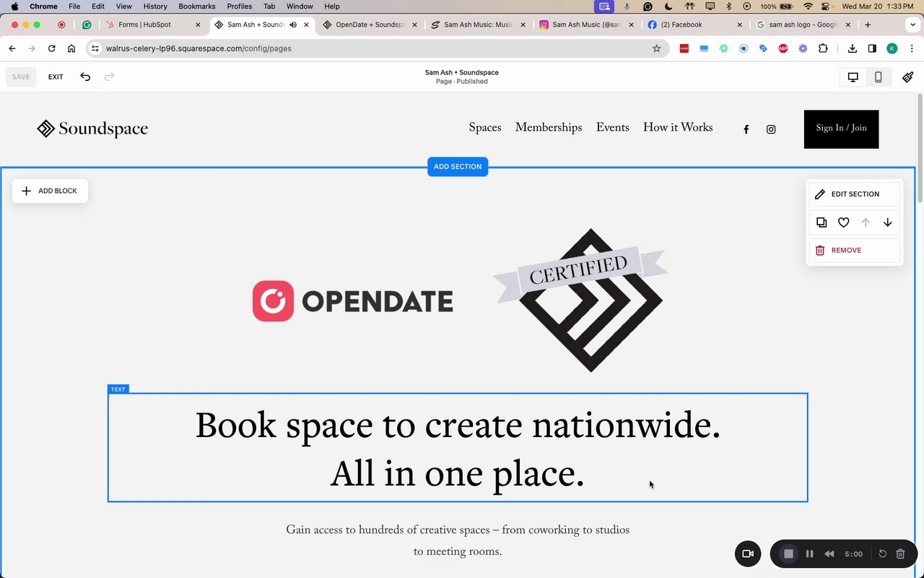Select the OpenDate logo image
Image resolution: width=924 pixels, height=578 pixels.
pos(352,301)
